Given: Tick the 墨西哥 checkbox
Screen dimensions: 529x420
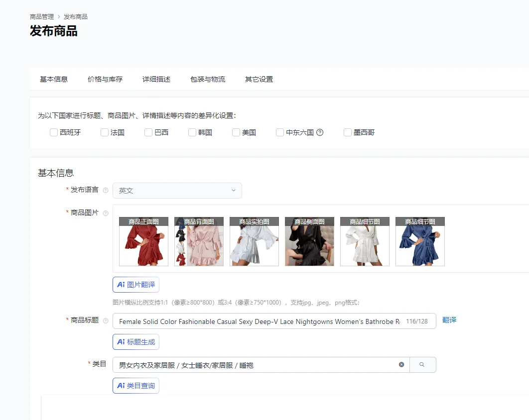Looking at the screenshot, I should point(348,132).
